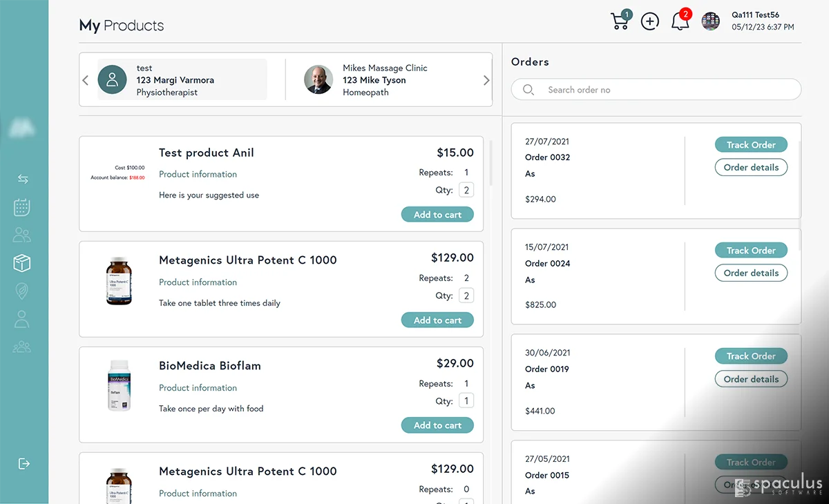
Task: Click the bottle image of Metagenics with 2 repeats
Action: pyautogui.click(x=118, y=281)
